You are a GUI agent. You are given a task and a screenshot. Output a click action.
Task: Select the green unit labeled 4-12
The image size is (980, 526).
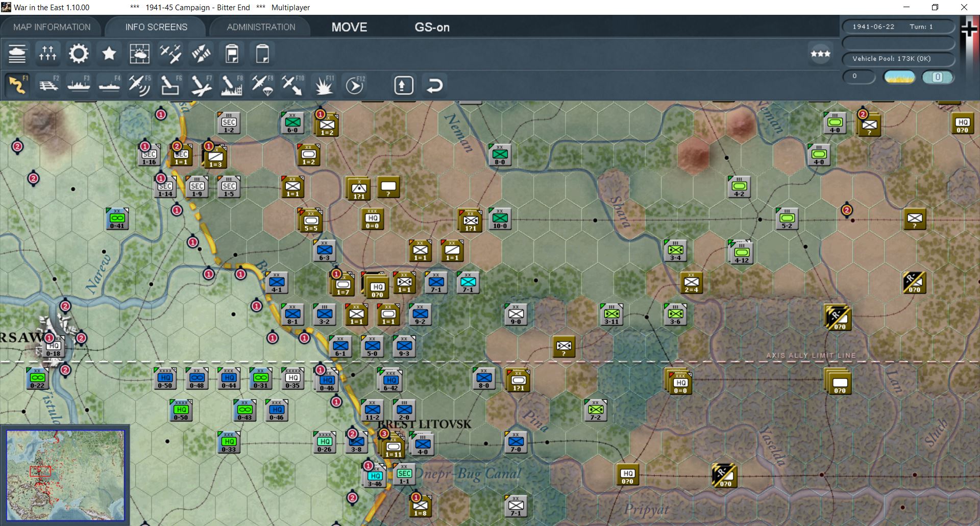741,252
